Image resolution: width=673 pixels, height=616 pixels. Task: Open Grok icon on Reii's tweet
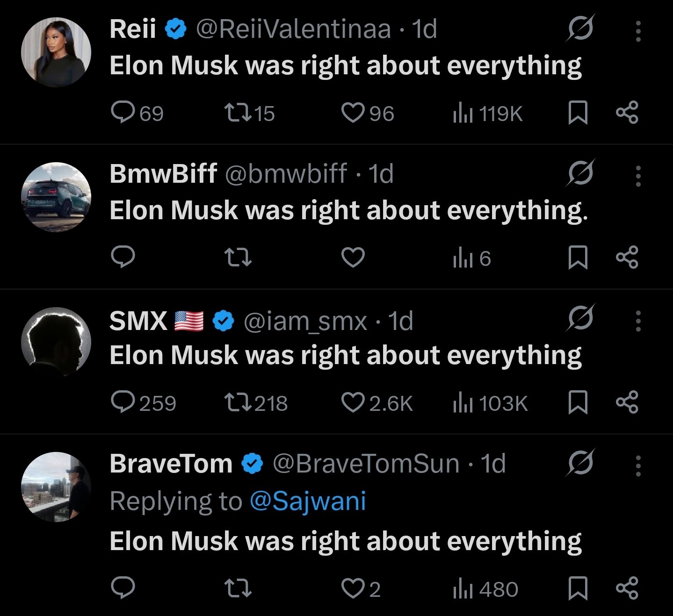581,29
